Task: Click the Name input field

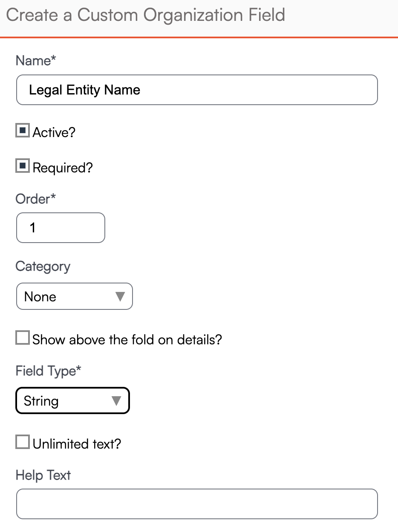Action: point(196,90)
